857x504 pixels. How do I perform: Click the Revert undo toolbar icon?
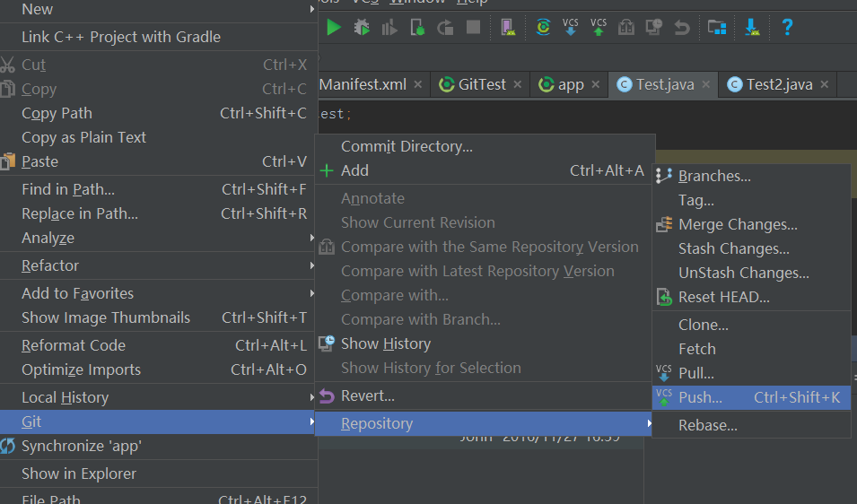click(x=681, y=27)
